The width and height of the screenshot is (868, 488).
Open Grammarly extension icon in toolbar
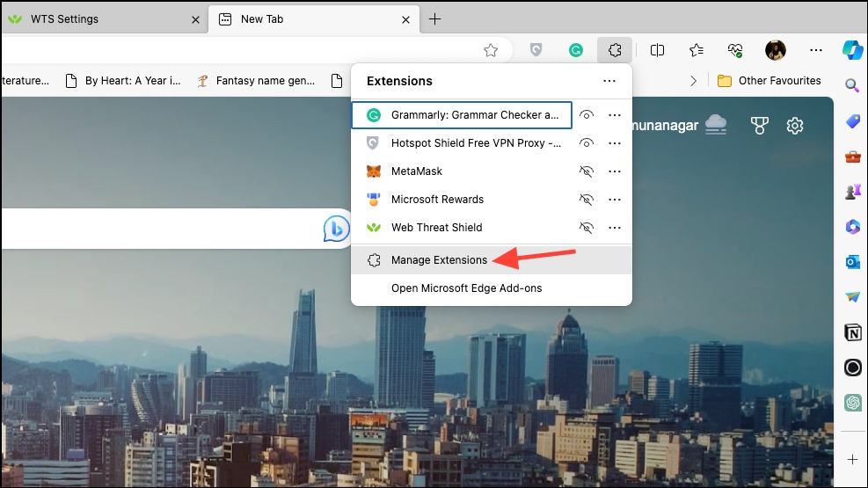point(576,50)
